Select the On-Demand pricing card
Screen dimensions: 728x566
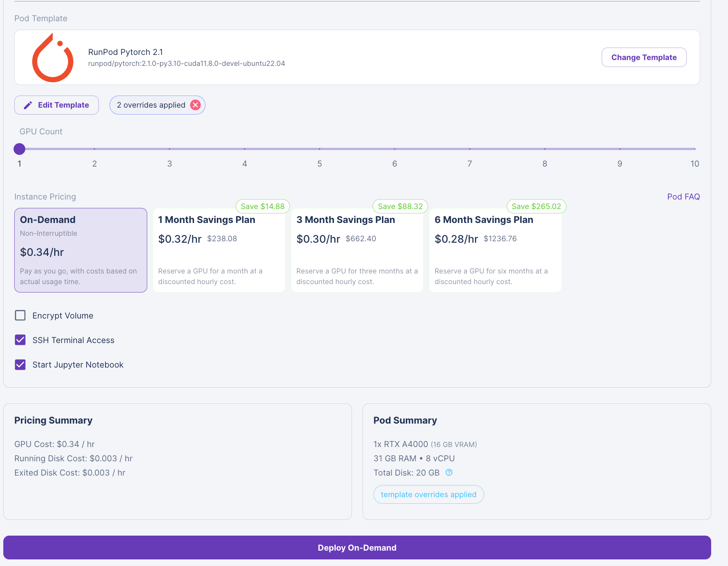click(81, 250)
